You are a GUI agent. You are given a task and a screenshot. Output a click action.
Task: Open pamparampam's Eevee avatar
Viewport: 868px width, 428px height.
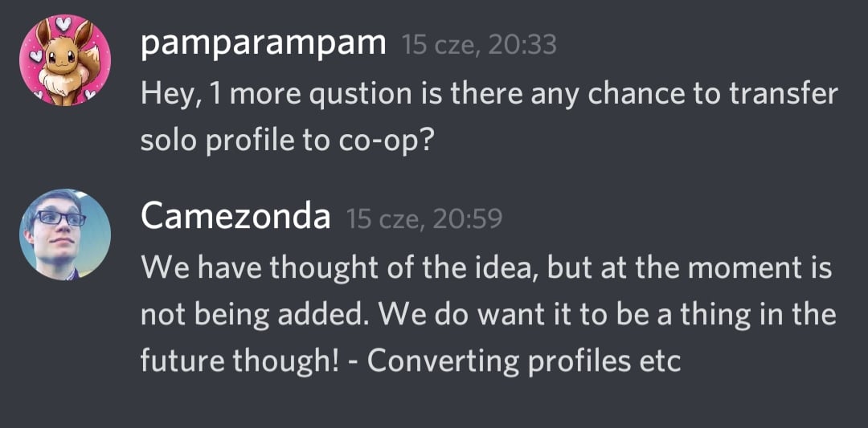coord(65,59)
